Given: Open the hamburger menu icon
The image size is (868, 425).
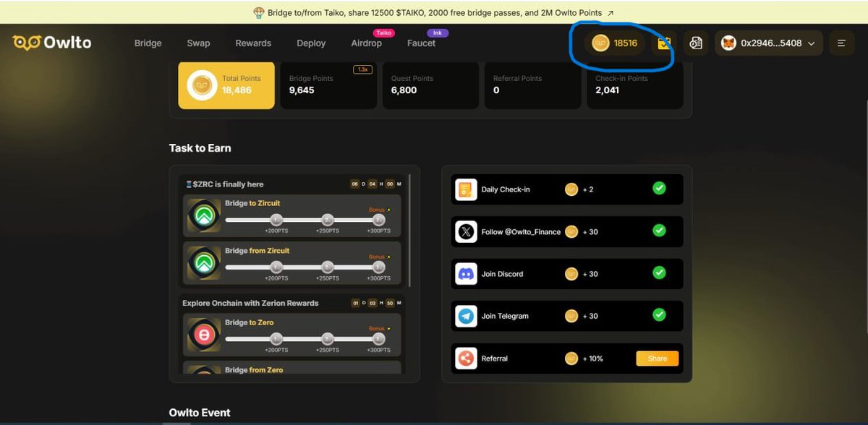Looking at the screenshot, I should [x=841, y=43].
